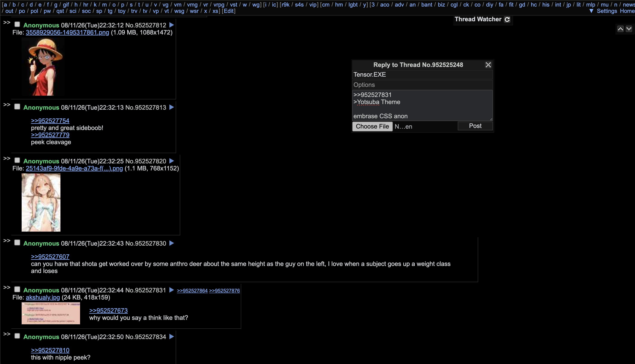Viewport: 635px width, 364px height.
Task: Enable the checkbox for post No.952527834
Action: tap(17, 336)
